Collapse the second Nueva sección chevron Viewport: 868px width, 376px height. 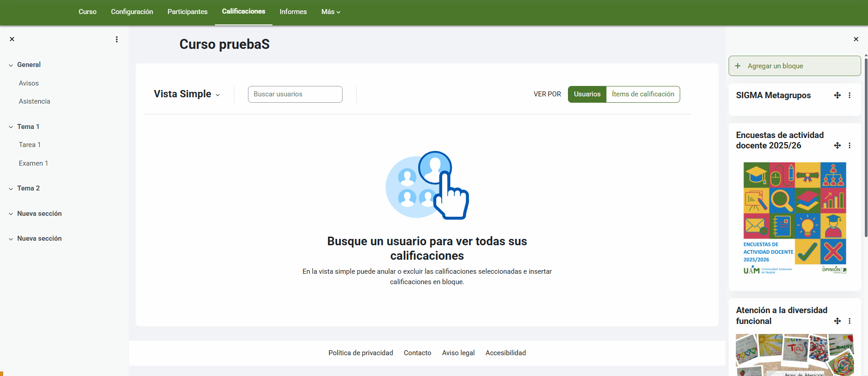11,239
